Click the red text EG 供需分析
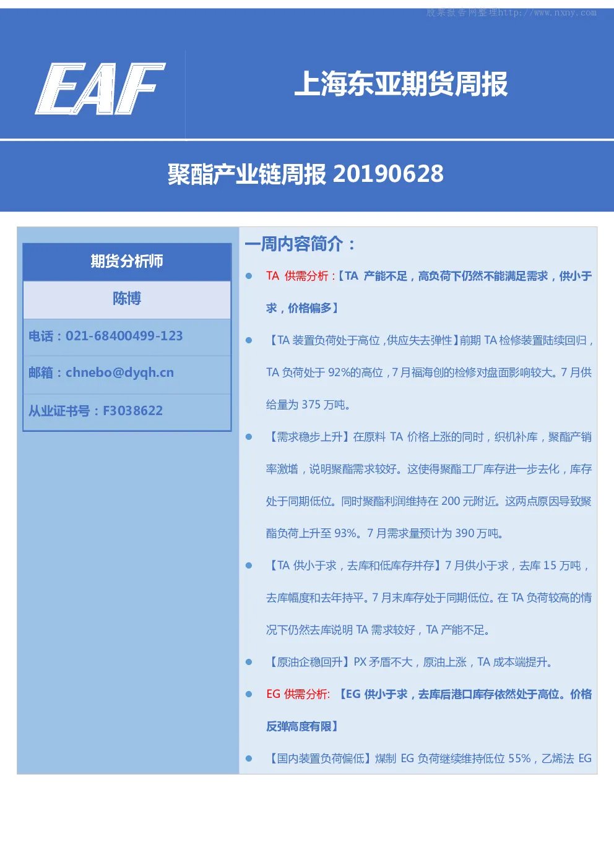This screenshot has width=614, height=868. 298,694
